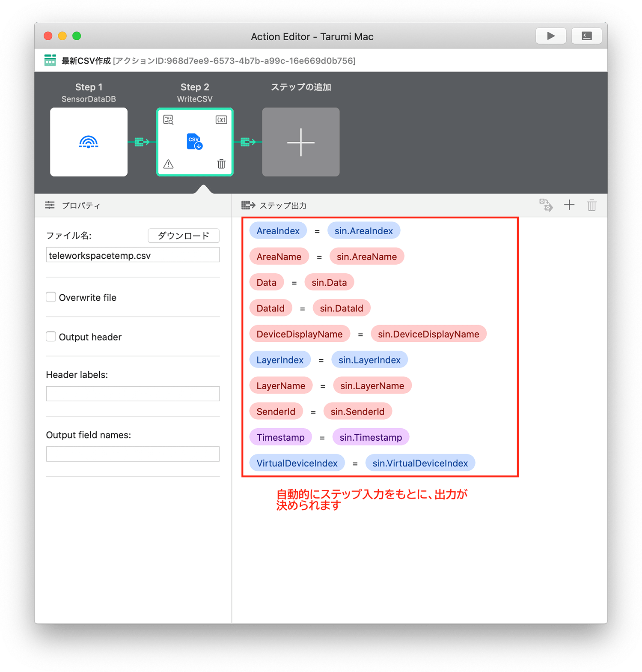Minimize the window with the yellow button

pyautogui.click(x=62, y=36)
